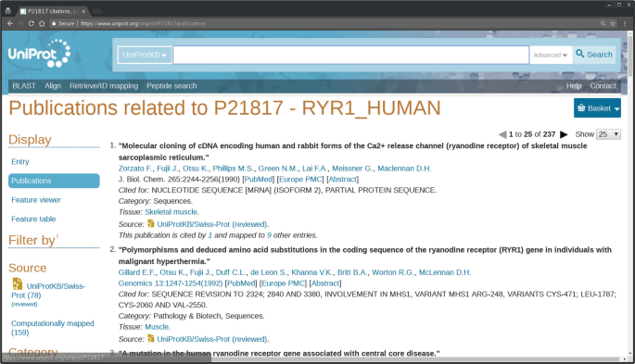This screenshot has height=364, width=635.
Task: Open the Show 25 results dropdown
Action: 608,134
